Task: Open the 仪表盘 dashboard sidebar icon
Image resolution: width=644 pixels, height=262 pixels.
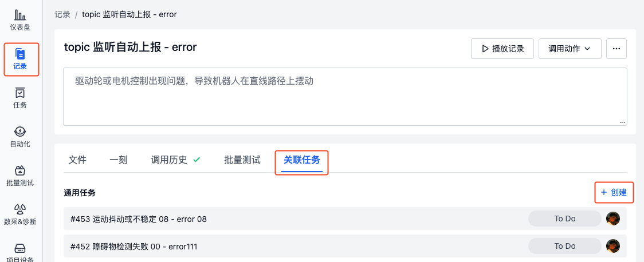Action: pos(19,21)
